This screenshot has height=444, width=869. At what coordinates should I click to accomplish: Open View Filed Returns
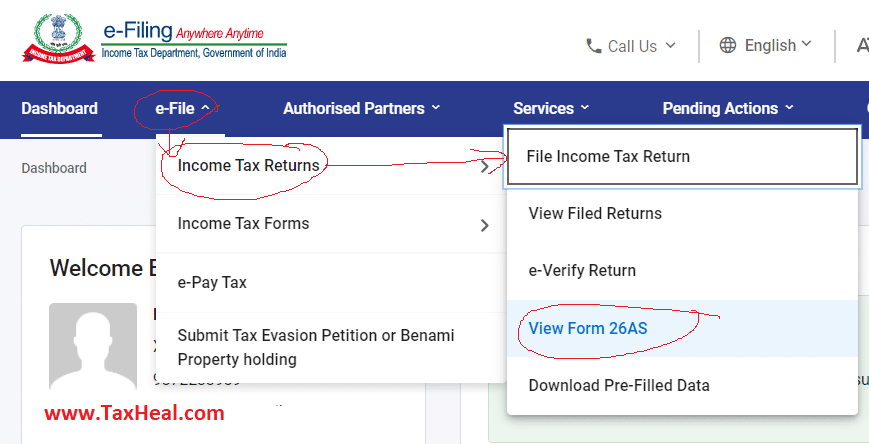click(595, 213)
